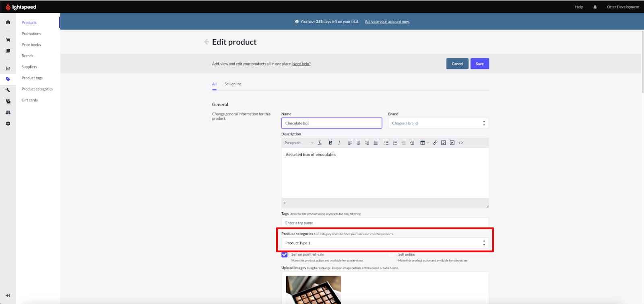Screen dimensions: 644x304
Task: Open Price books in sidebar menu
Action: tap(31, 45)
